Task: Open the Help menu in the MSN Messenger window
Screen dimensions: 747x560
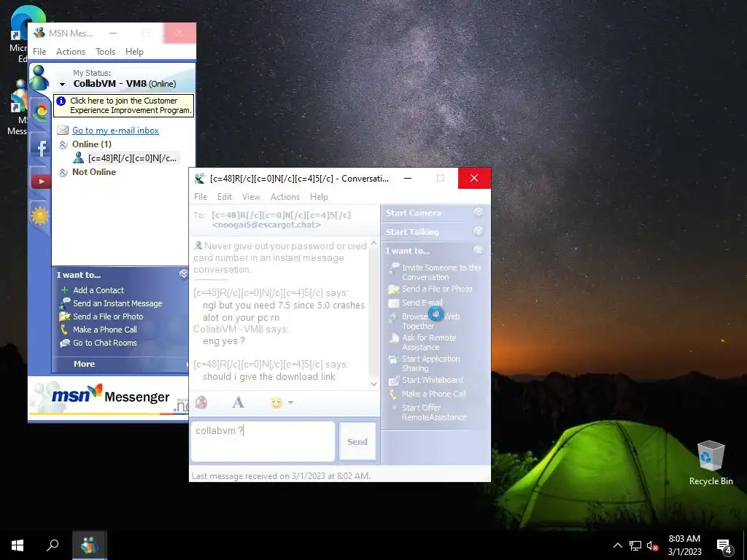Action: pyautogui.click(x=134, y=52)
